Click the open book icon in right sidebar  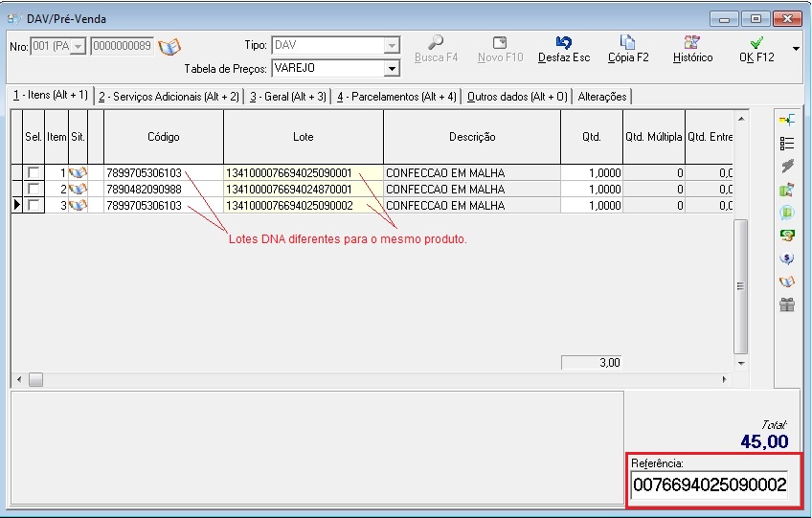click(x=787, y=282)
